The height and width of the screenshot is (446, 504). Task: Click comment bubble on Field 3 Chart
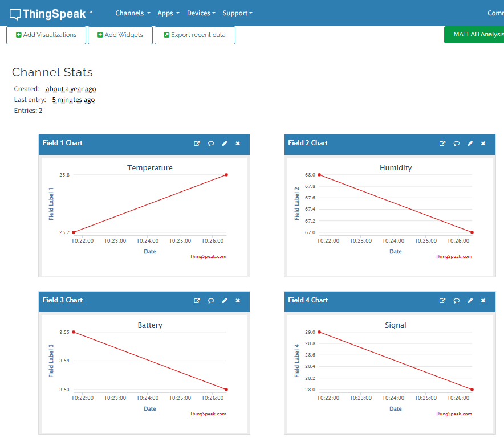[x=211, y=301]
